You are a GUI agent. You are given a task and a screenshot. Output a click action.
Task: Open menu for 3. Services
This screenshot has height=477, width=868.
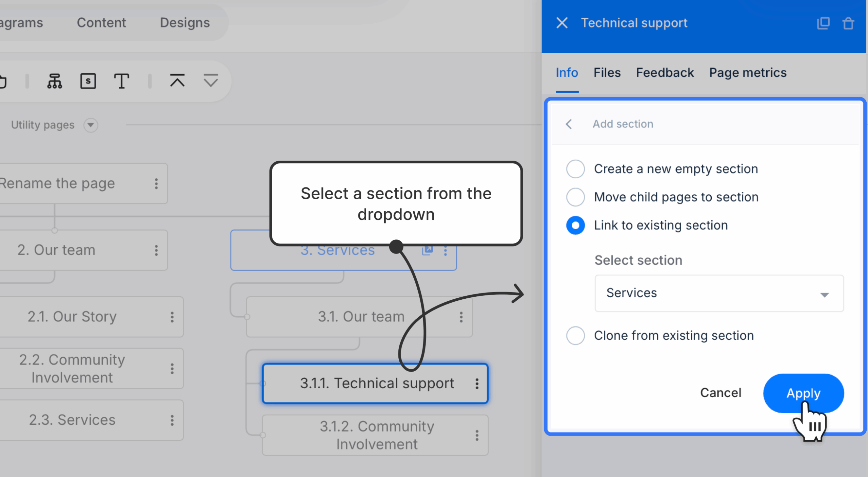[x=446, y=251]
